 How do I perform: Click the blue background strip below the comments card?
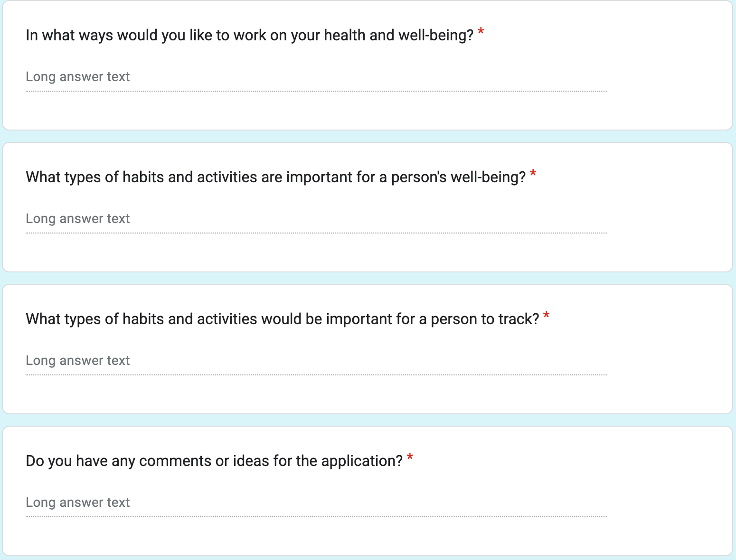click(368, 558)
